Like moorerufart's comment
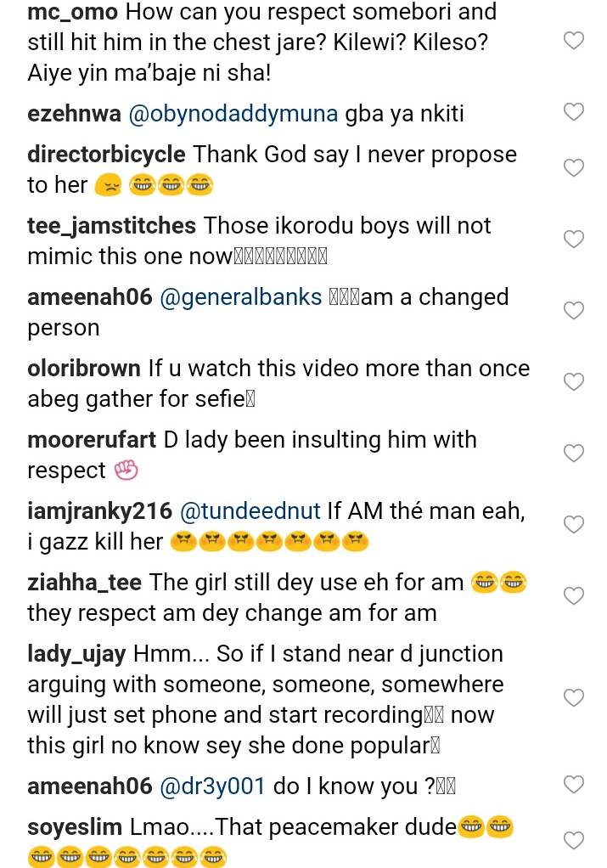 click(574, 454)
